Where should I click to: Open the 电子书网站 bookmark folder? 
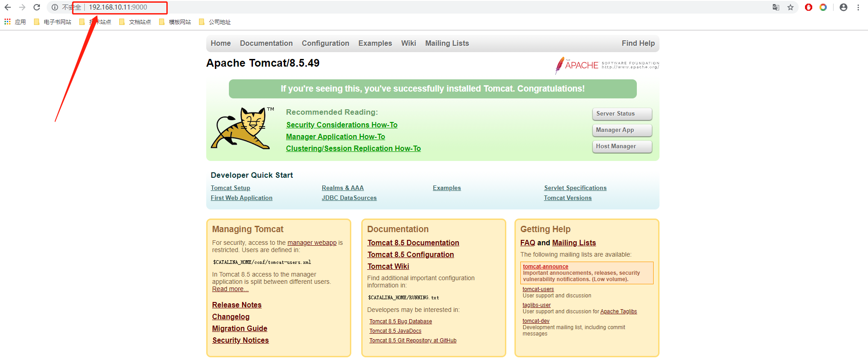pyautogui.click(x=53, y=22)
